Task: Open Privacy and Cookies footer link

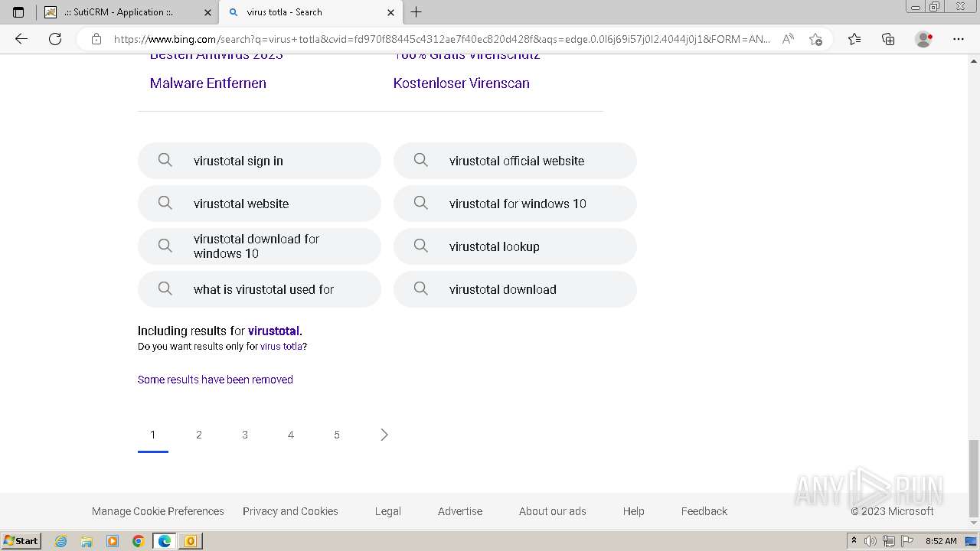Action: pos(290,511)
